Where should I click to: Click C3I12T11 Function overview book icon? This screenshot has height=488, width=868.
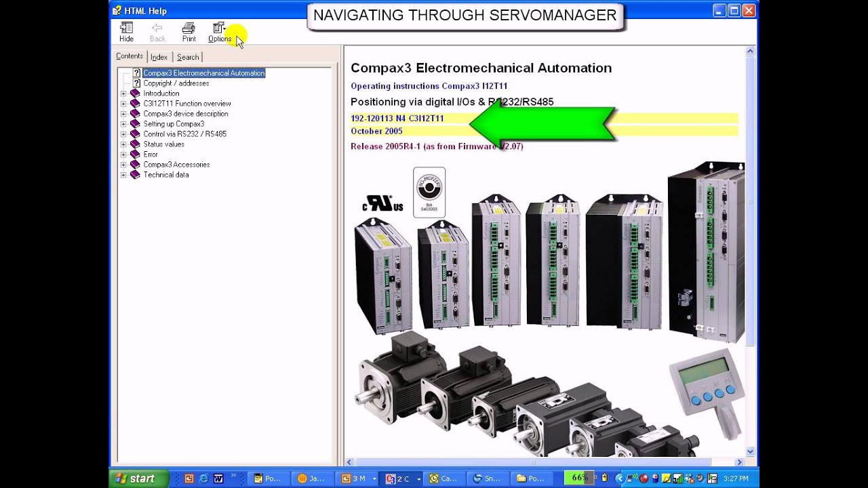point(135,104)
